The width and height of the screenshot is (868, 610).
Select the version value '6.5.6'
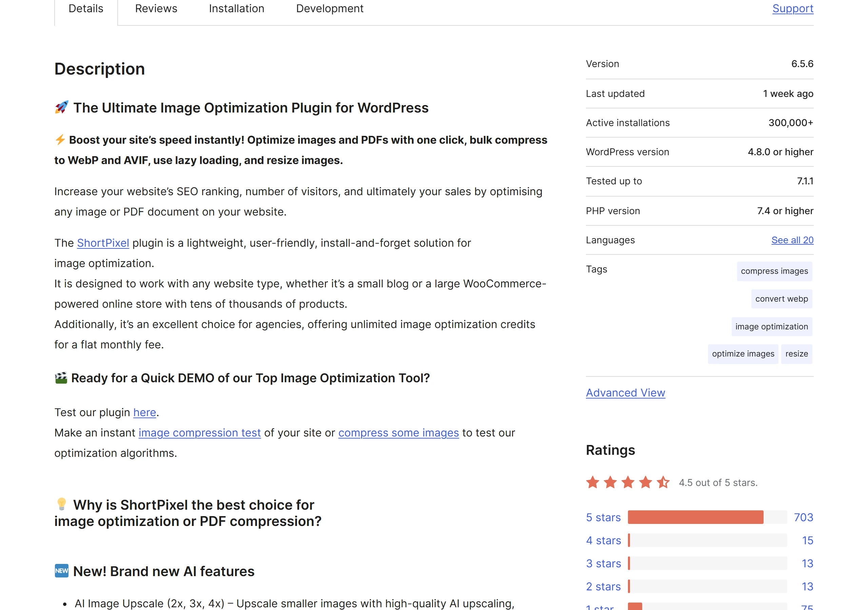[802, 64]
